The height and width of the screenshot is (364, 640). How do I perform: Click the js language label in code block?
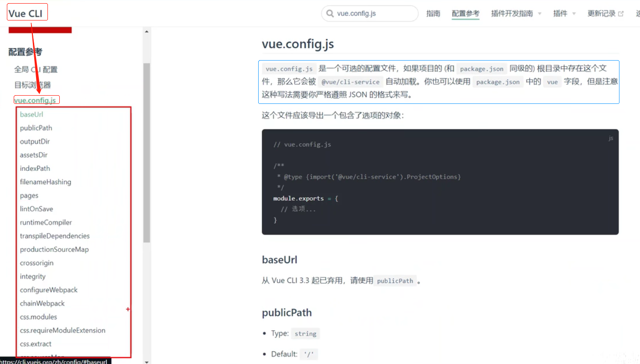(611, 138)
